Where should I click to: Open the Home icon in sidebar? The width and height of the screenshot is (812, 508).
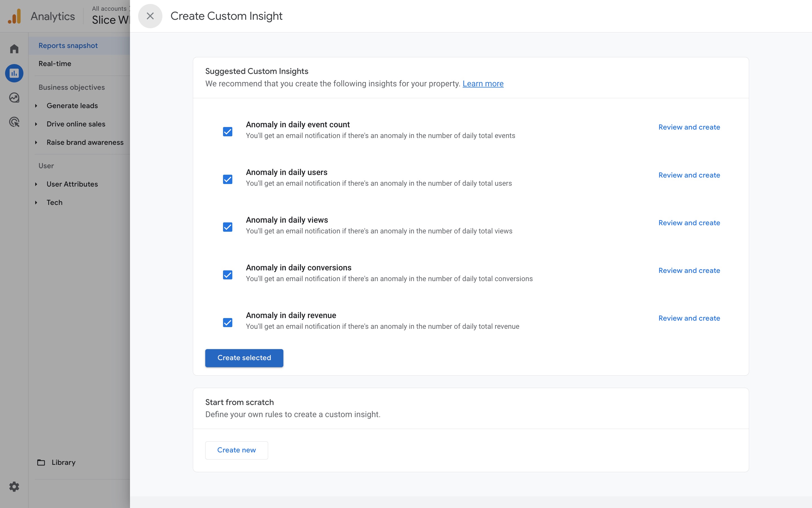pyautogui.click(x=14, y=49)
